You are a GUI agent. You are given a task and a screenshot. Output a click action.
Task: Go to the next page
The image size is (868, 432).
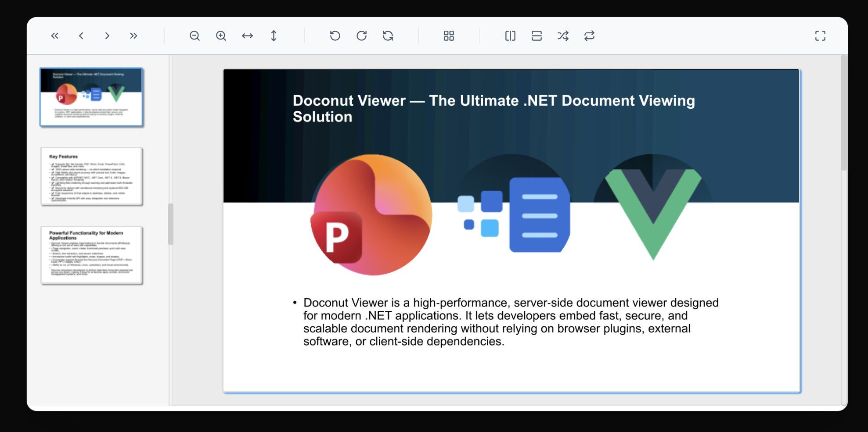pos(107,36)
